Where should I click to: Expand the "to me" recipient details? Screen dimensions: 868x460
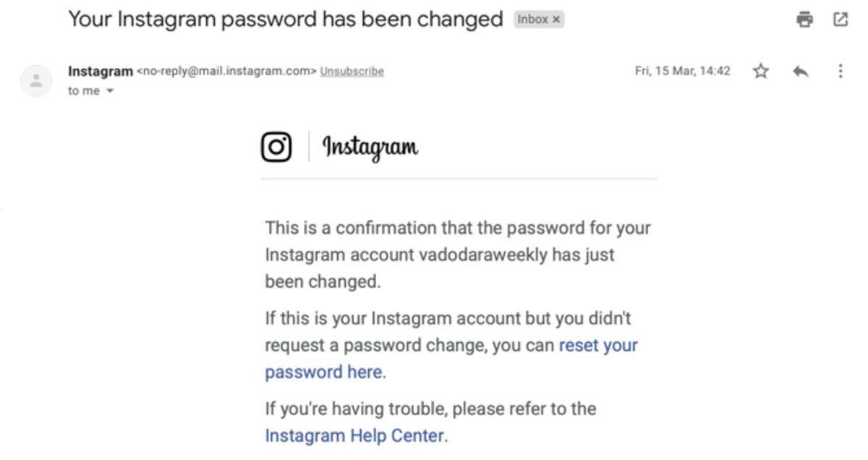(90, 91)
